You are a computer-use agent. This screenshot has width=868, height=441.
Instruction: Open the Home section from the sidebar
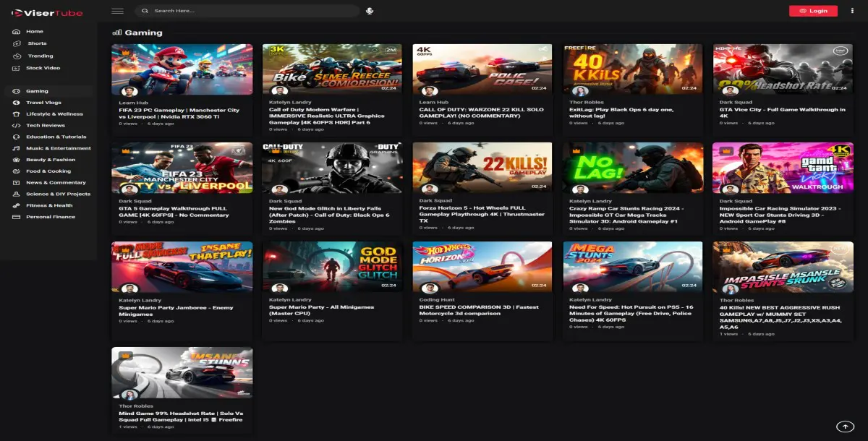pyautogui.click(x=33, y=31)
